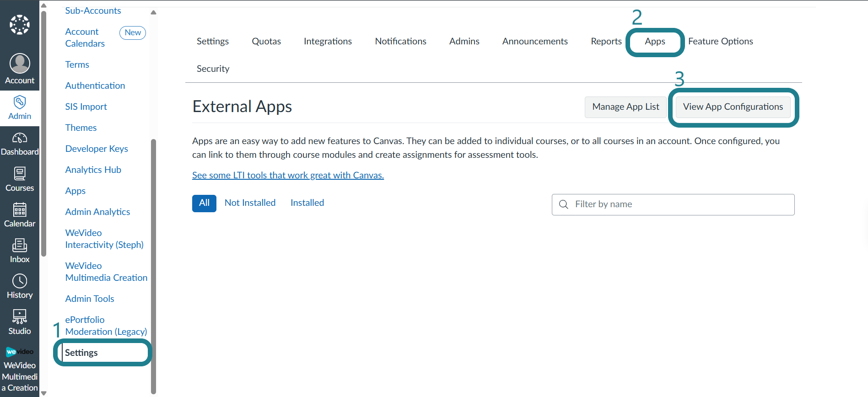Open Developer Keys link

tap(97, 149)
